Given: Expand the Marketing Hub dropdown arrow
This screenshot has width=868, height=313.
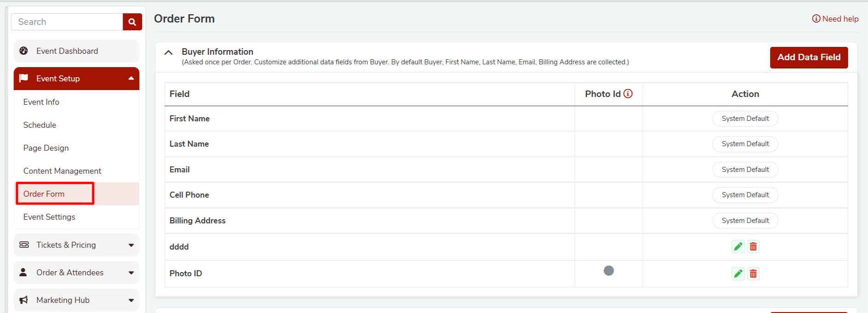Looking at the screenshot, I should pyautogui.click(x=131, y=301).
